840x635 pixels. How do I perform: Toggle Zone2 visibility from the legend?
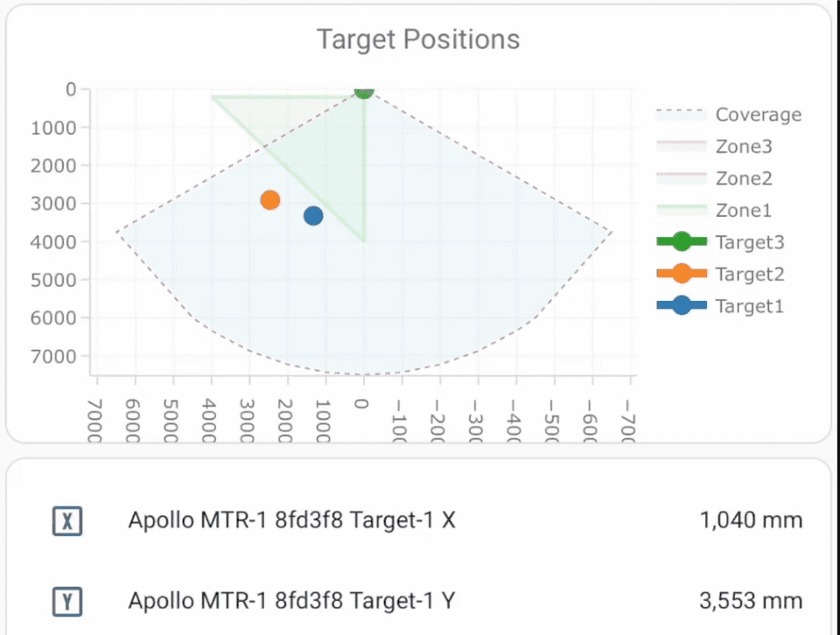745,178
